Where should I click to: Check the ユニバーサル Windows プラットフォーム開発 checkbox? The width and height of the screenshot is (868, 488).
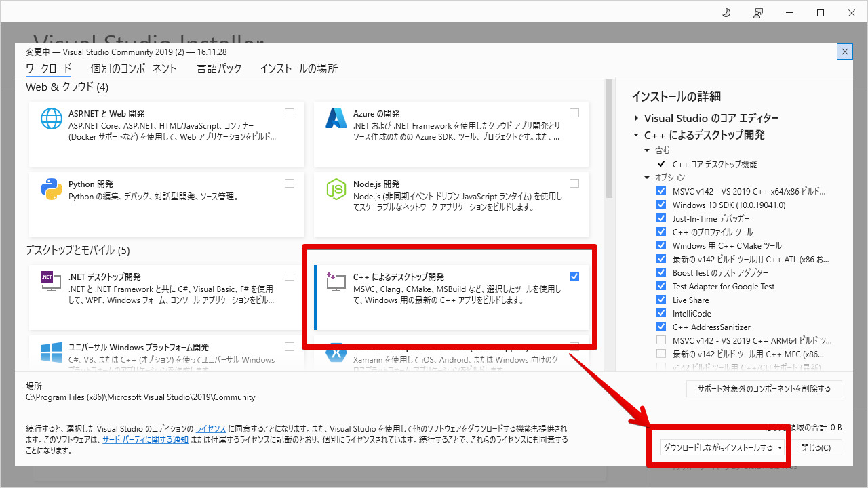[x=290, y=346]
